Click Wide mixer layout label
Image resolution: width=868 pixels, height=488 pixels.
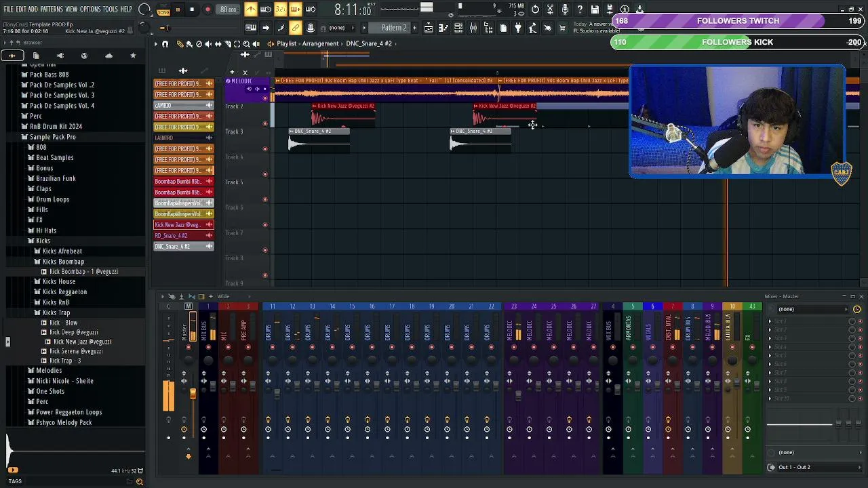pyautogui.click(x=223, y=296)
